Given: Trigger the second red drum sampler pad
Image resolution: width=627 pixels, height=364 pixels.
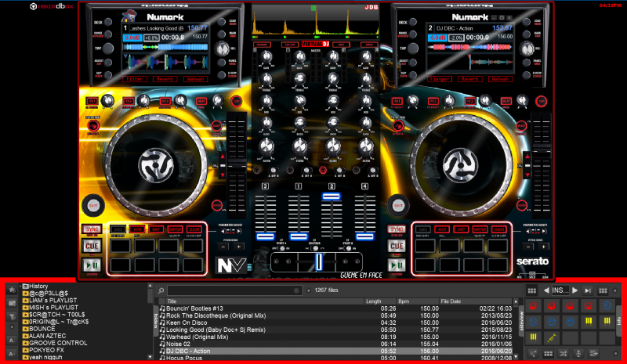Looking at the screenshot, I should tap(552, 306).
